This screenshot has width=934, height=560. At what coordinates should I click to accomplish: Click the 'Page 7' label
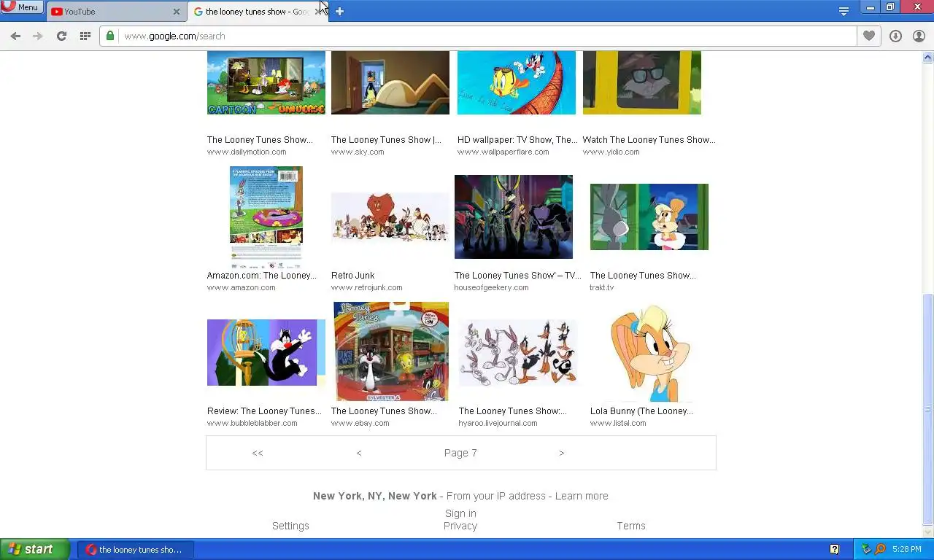[460, 453]
